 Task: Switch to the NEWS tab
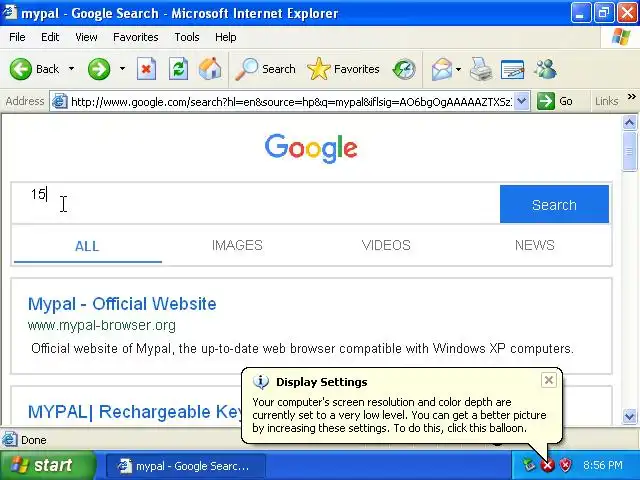click(x=535, y=245)
